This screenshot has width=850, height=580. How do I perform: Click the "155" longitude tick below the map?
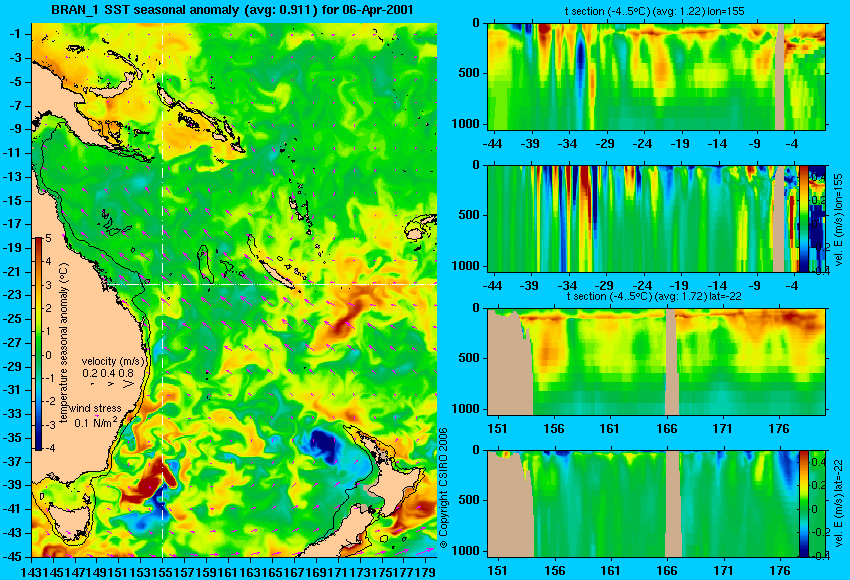(162, 572)
